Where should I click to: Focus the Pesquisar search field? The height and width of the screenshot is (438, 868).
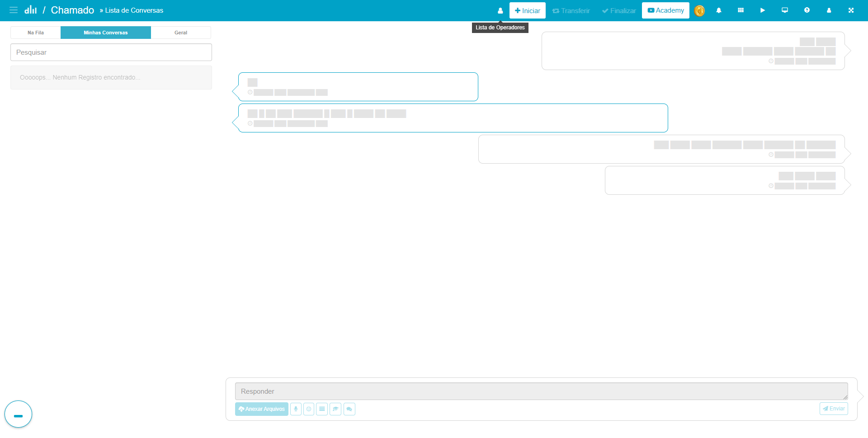point(111,52)
